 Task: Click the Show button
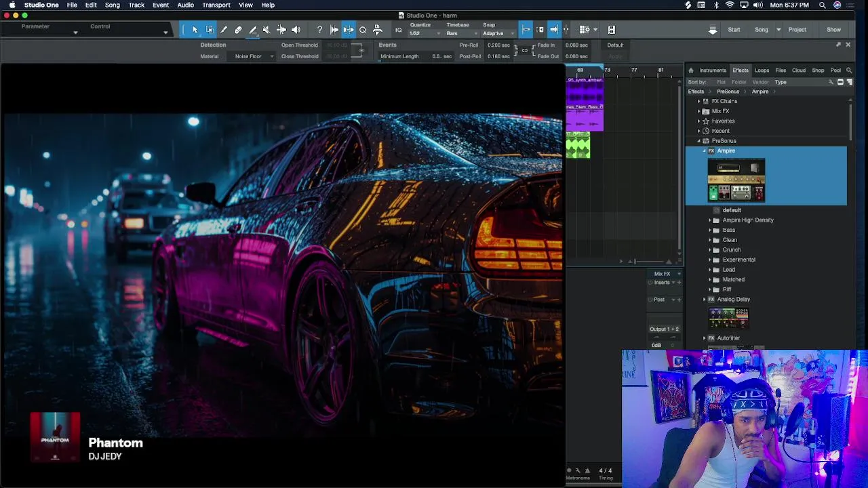click(833, 30)
